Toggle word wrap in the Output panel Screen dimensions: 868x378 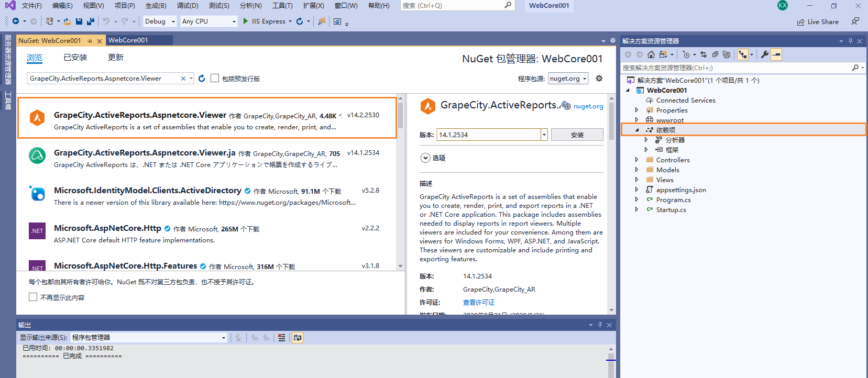(298, 338)
